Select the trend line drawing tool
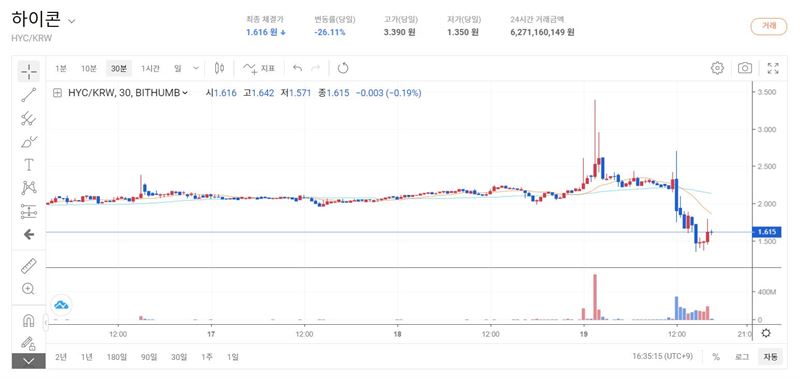800x378 pixels. click(29, 95)
